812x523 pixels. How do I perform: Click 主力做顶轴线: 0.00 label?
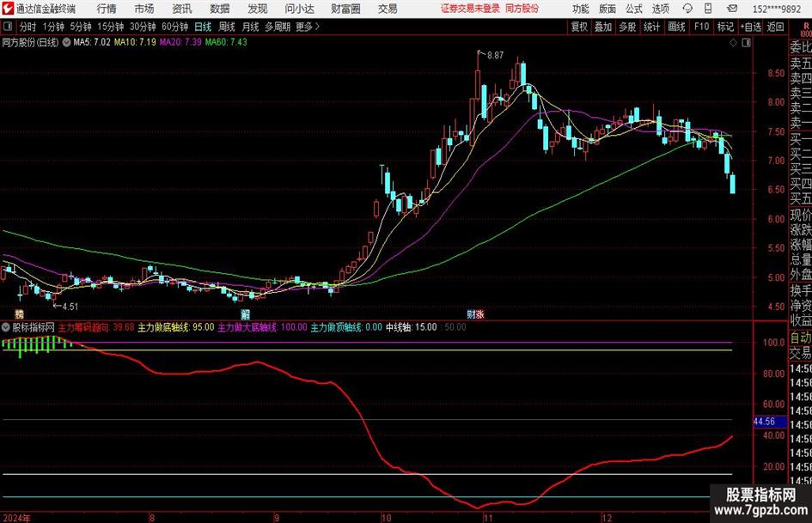point(346,327)
